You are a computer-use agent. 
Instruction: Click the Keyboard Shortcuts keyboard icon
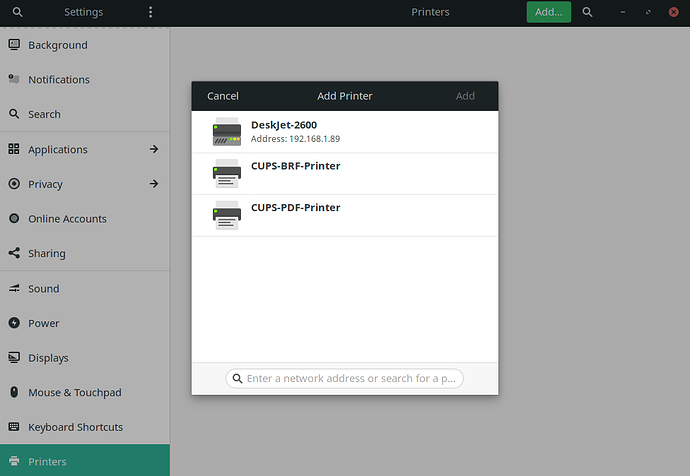pos(14,427)
